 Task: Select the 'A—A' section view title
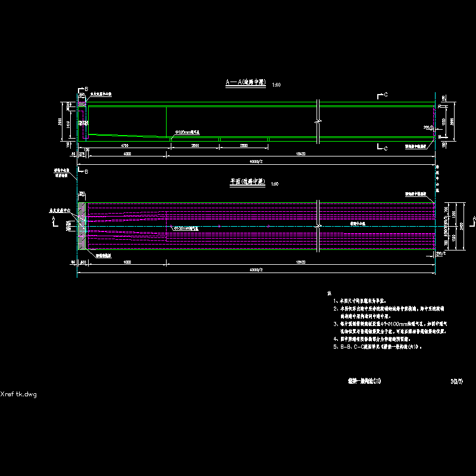pyautogui.click(x=246, y=82)
